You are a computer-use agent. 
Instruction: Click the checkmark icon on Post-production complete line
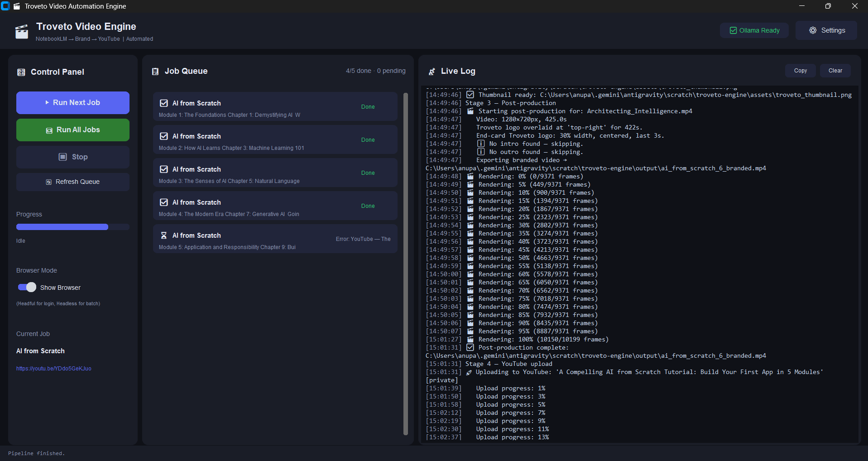coord(470,347)
